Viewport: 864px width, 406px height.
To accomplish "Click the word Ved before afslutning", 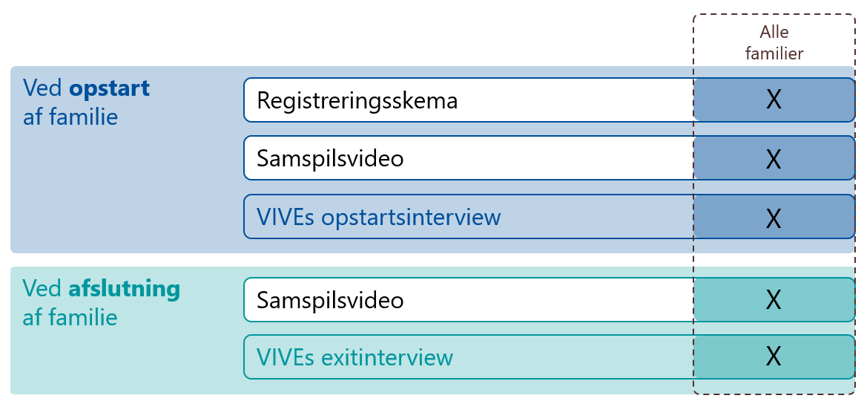I will pyautogui.click(x=42, y=290).
